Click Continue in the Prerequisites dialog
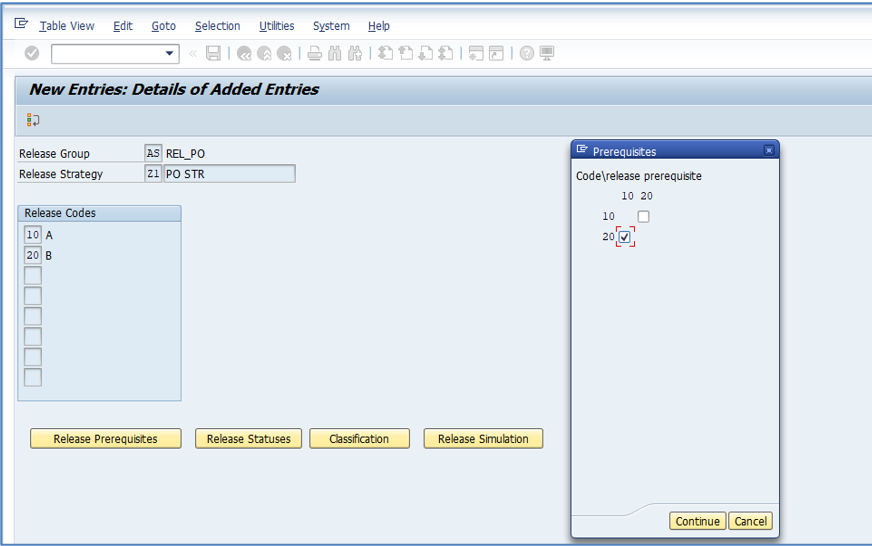Image resolution: width=872 pixels, height=546 pixels. (697, 521)
